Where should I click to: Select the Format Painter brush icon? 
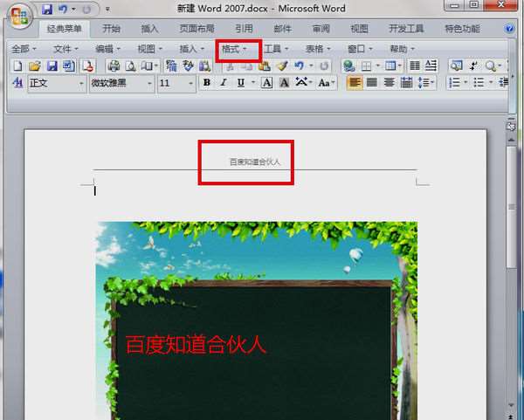coord(282,65)
